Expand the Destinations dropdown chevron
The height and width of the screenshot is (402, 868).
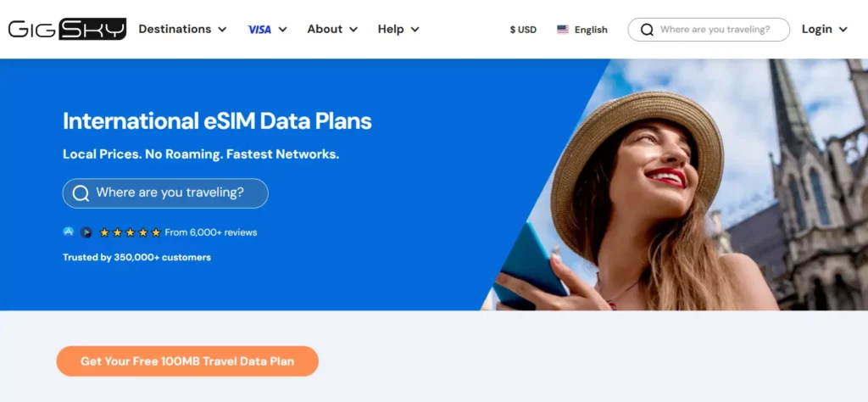coord(222,30)
